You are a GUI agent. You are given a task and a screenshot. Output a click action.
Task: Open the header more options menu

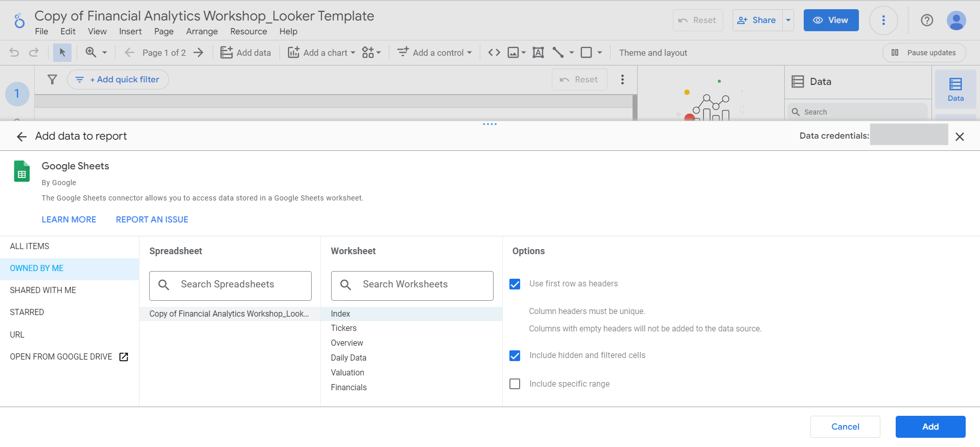coord(883,20)
